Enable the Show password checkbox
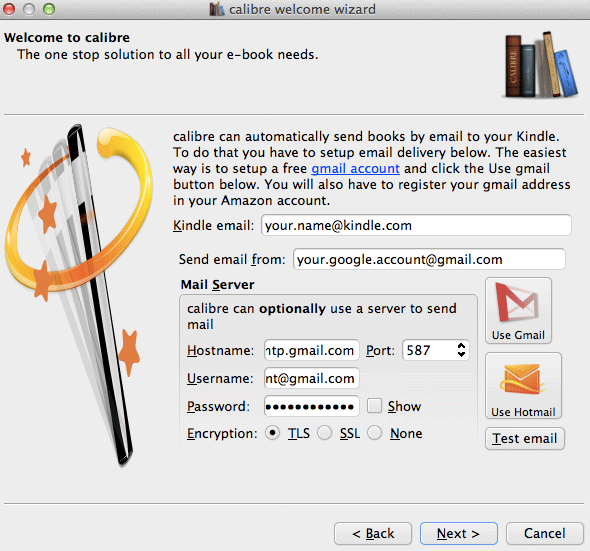The image size is (590, 551). point(374,406)
